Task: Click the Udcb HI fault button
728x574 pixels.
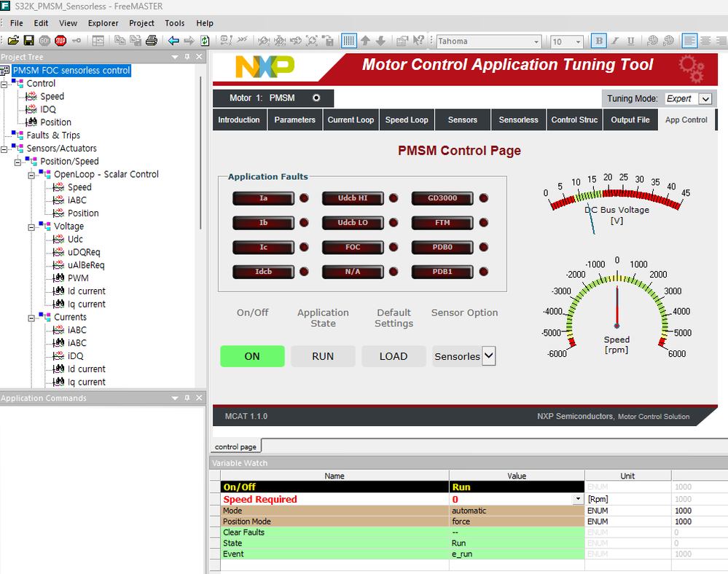Action: [x=353, y=198]
